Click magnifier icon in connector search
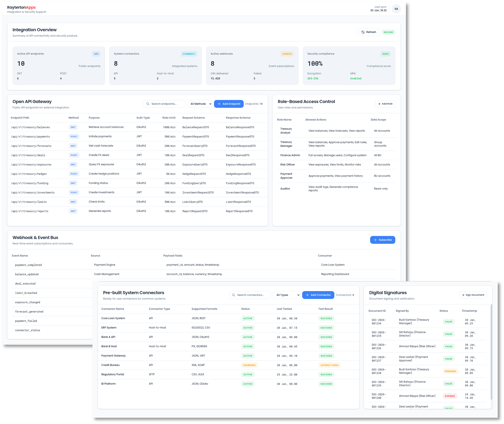Viewport: 504px width, 424px height. 234,295
